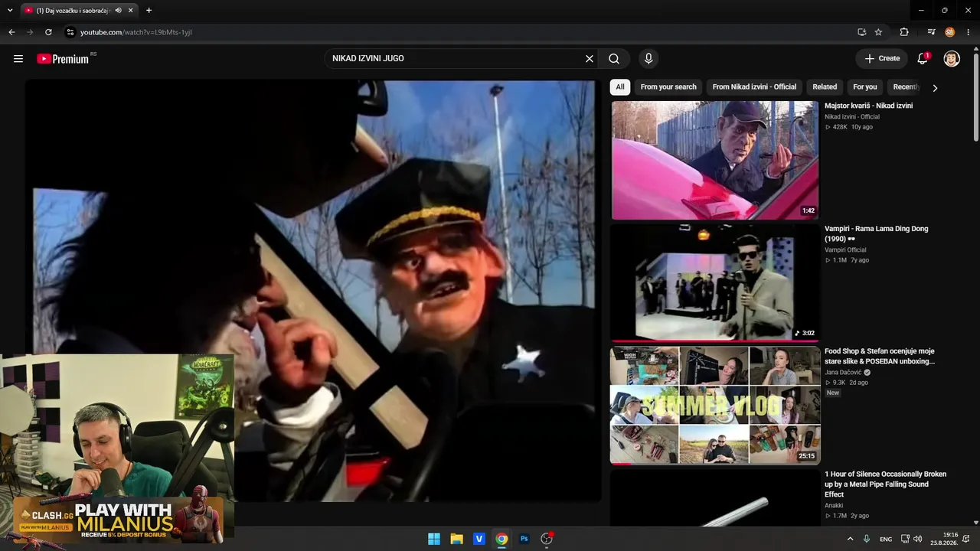Open network and volume quick settings

point(911,539)
